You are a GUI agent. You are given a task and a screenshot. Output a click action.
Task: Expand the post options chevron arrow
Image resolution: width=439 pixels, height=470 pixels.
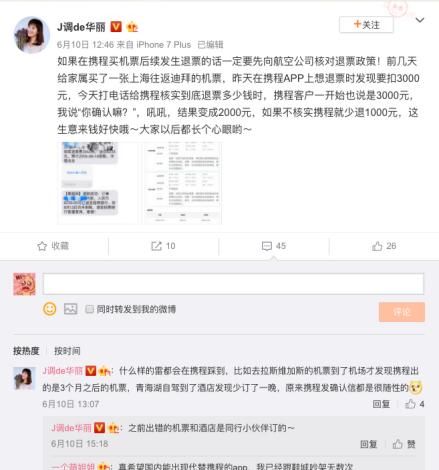pos(420,20)
